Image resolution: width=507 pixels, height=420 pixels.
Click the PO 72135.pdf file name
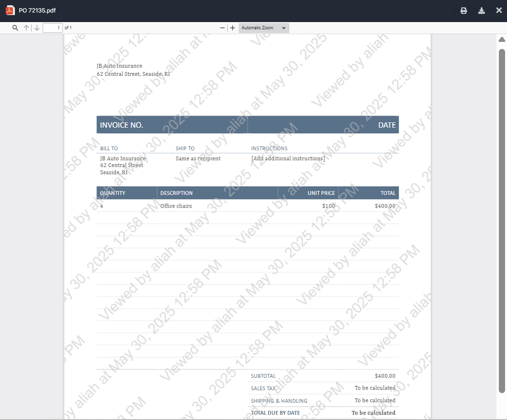(37, 11)
